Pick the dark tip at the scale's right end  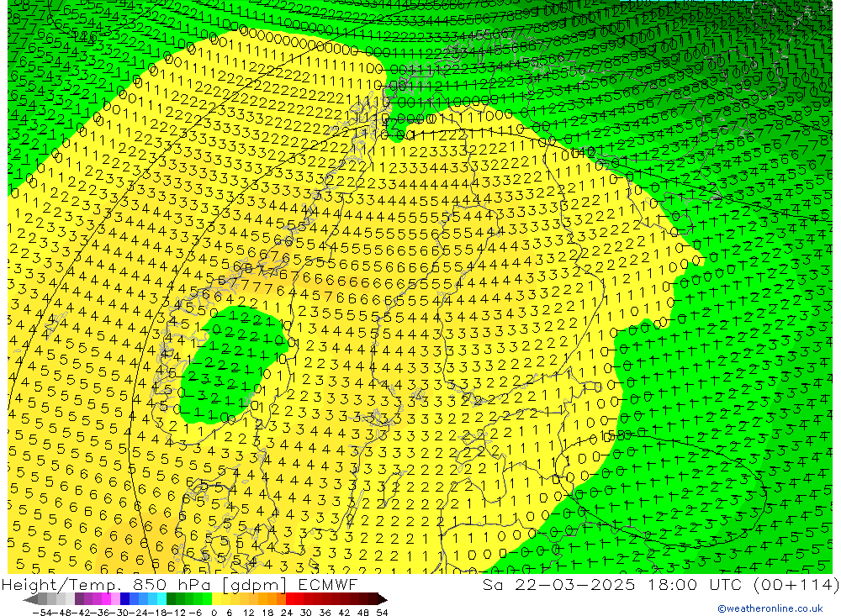(x=381, y=599)
